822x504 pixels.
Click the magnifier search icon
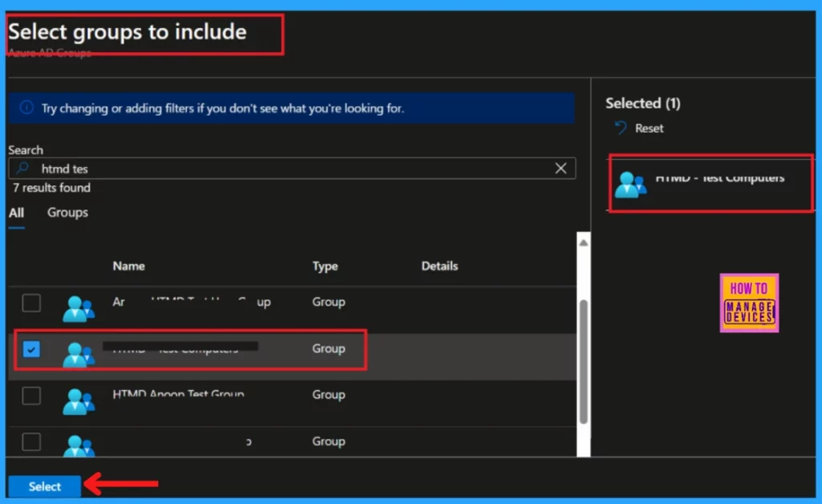coord(22,169)
